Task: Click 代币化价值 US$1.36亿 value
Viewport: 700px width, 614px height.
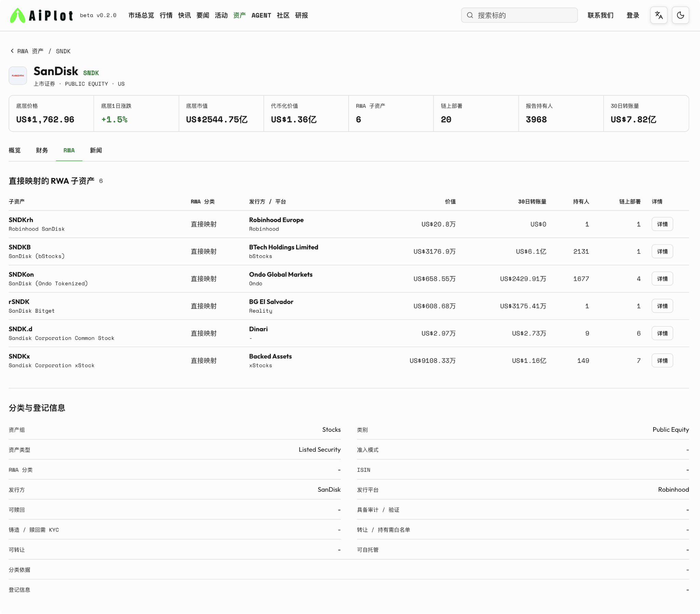Action: click(x=294, y=120)
